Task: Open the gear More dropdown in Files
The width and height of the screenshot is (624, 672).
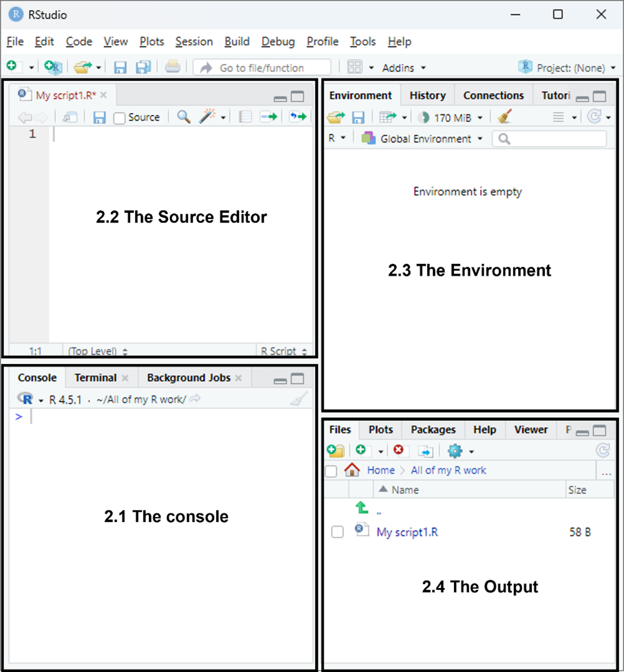Action: tap(461, 451)
